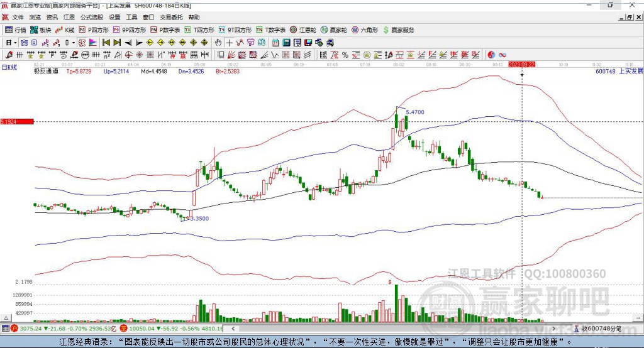Click the small up-triangle panel expander
The width and height of the screenshot is (644, 348).
click(x=6, y=318)
